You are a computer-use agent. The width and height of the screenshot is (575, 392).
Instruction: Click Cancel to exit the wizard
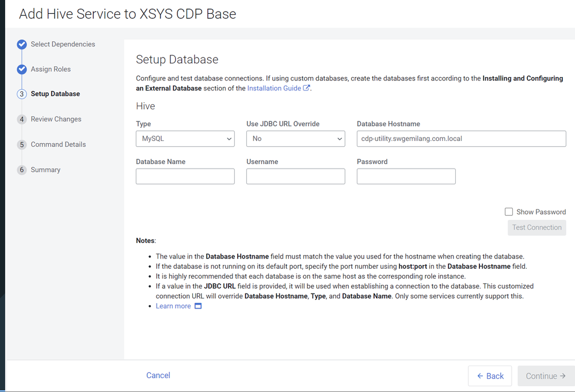point(158,375)
